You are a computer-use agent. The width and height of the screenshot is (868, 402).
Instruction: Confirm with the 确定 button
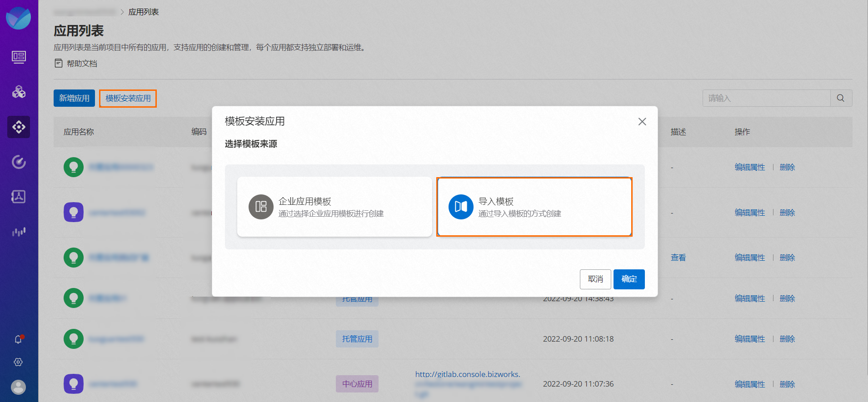point(629,279)
